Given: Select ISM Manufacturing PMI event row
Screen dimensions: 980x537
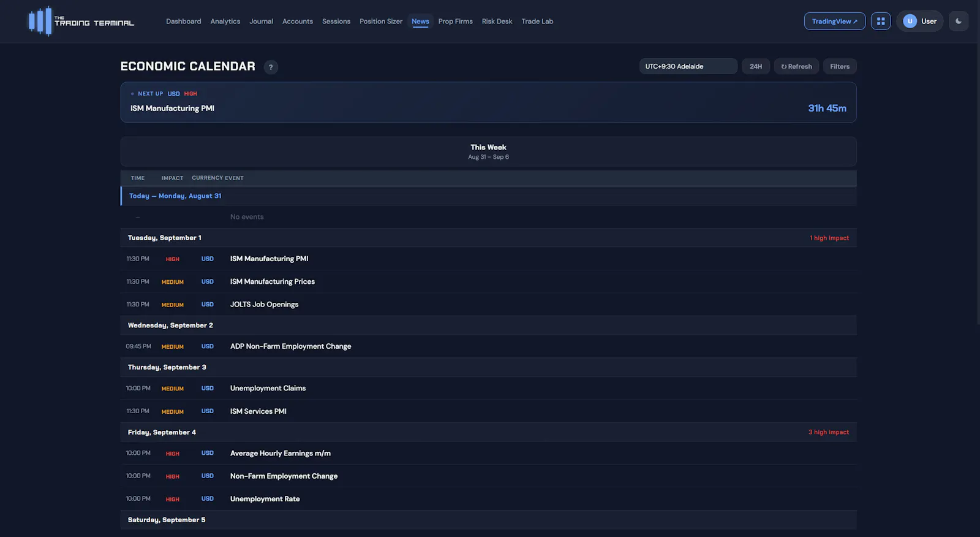Looking at the screenshot, I should coord(488,259).
